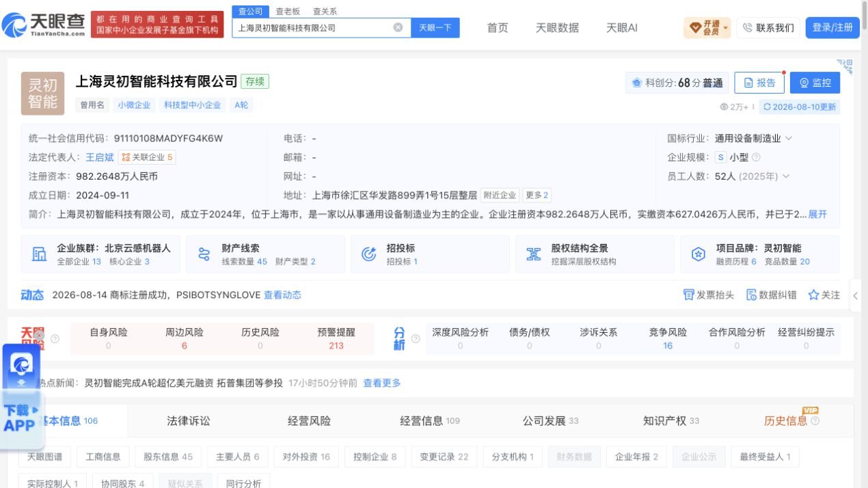Click 联系我们 button
Viewport: 868px width, 488px height.
[768, 28]
